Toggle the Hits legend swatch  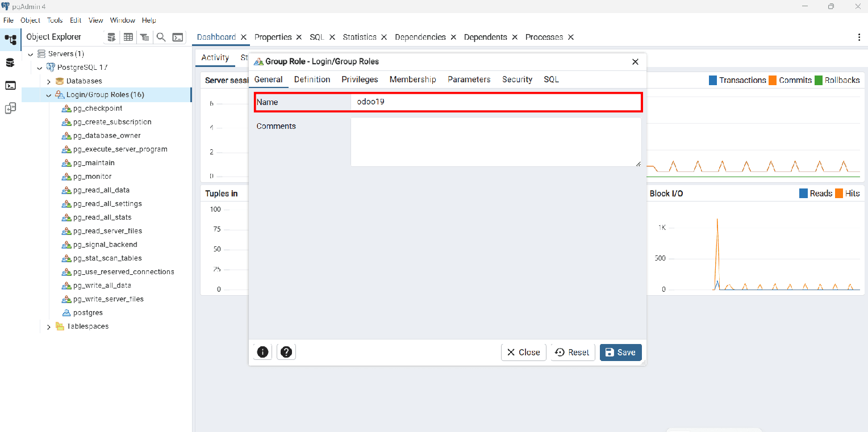[x=839, y=193]
